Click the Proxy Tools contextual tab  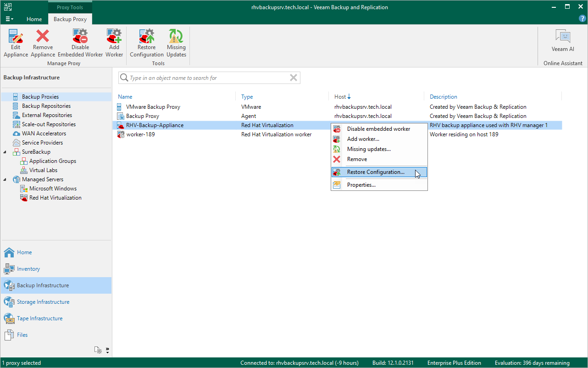(70, 7)
